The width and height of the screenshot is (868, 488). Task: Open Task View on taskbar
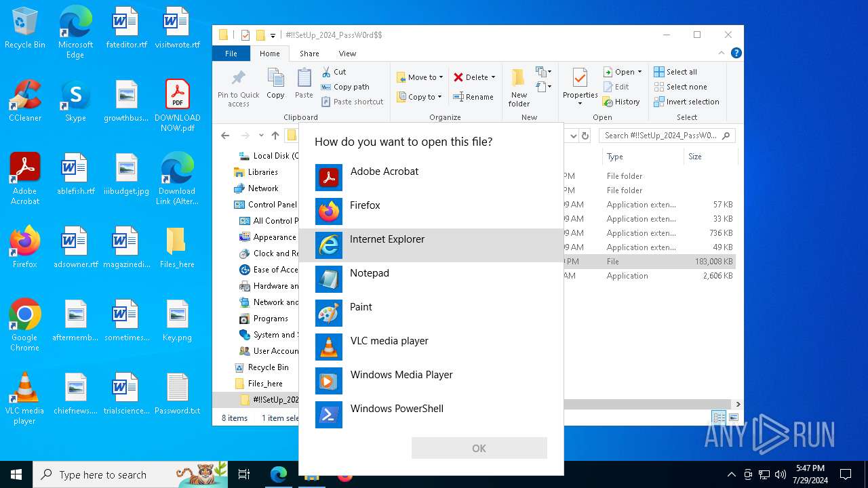(x=244, y=474)
